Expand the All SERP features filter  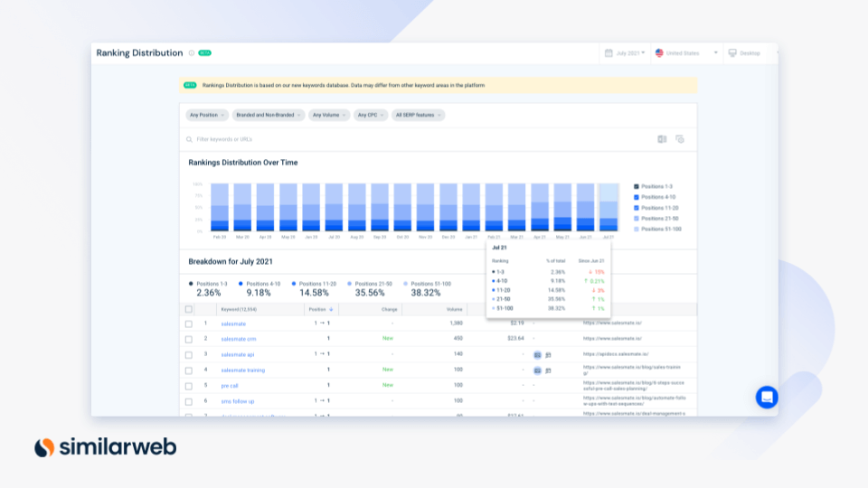(x=419, y=115)
